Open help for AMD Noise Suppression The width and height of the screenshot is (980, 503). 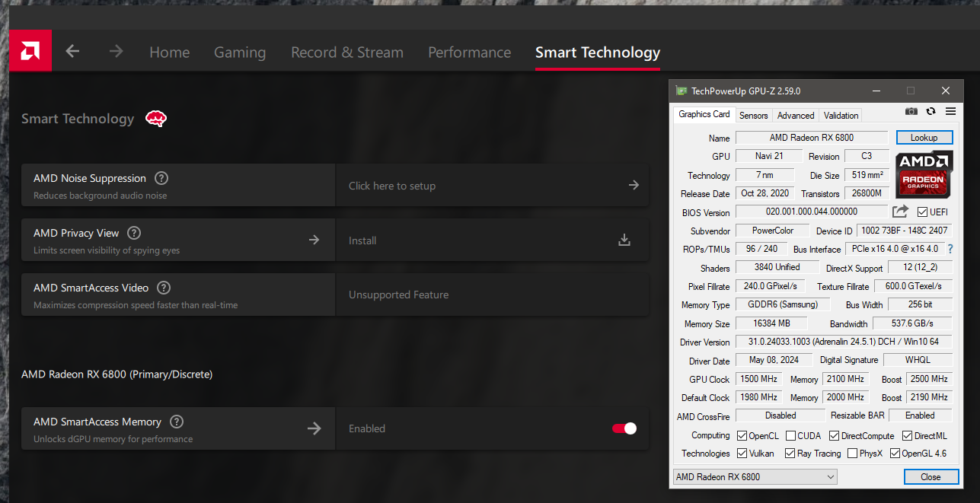[161, 178]
